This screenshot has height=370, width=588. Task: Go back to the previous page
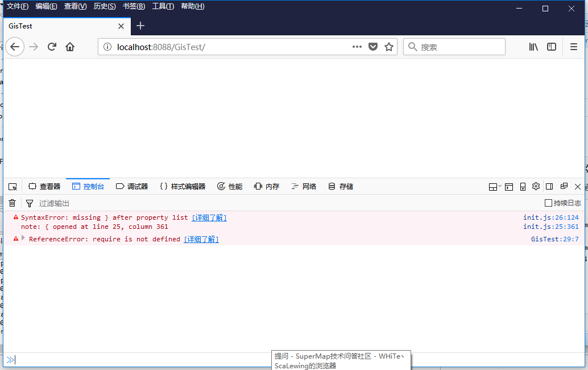(15, 47)
